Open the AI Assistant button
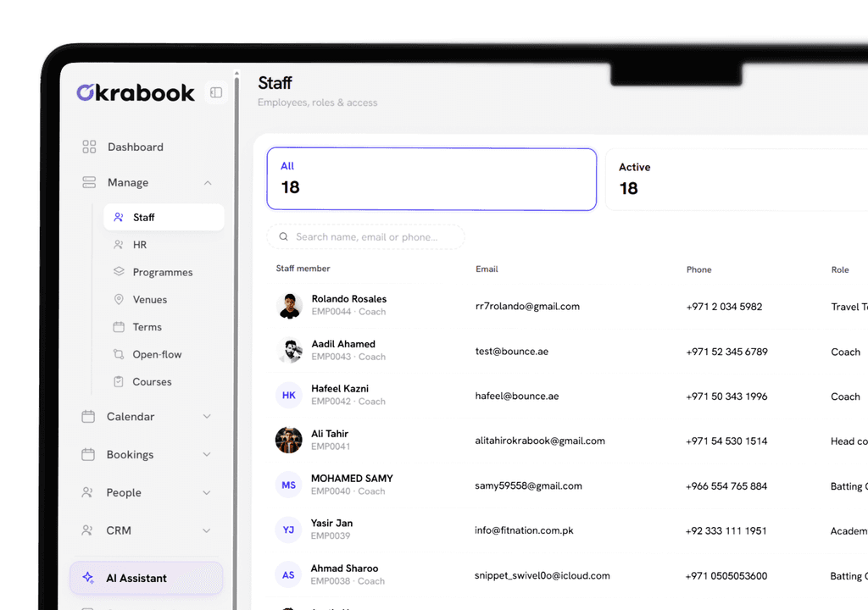The width and height of the screenshot is (868, 610). (x=147, y=578)
